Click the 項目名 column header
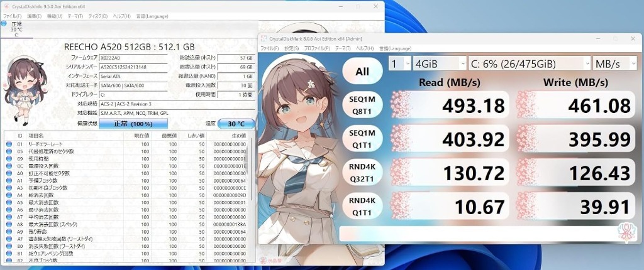This screenshot has width=644, height=270. 74,136
